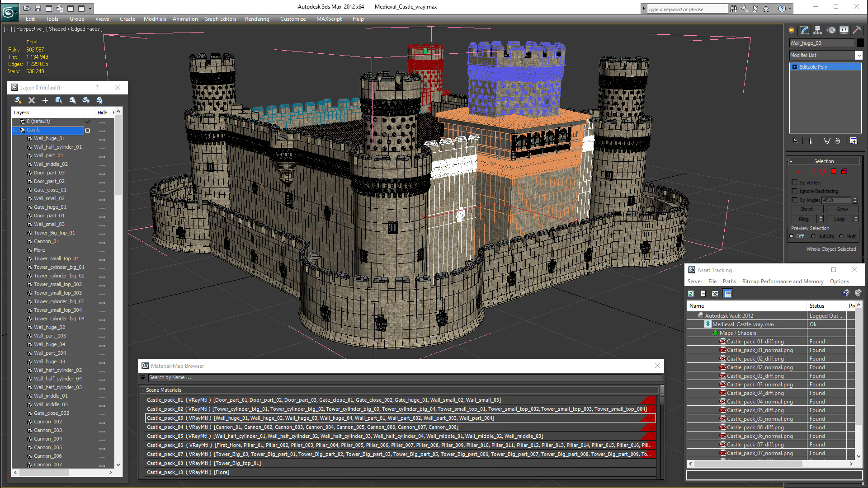The width and height of the screenshot is (868, 488).
Task: Collapse the Scene Materials section
Action: click(143, 390)
